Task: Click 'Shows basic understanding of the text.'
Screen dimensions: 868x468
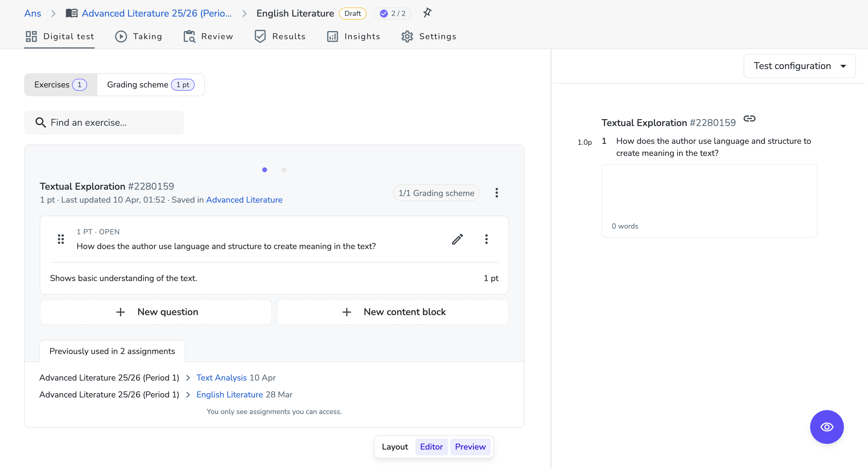Action: 124,279
